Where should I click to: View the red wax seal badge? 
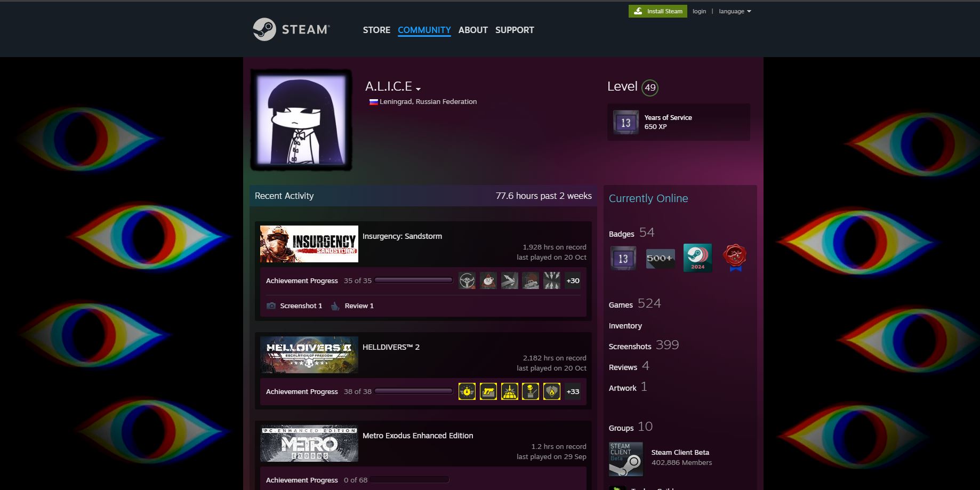tap(734, 258)
